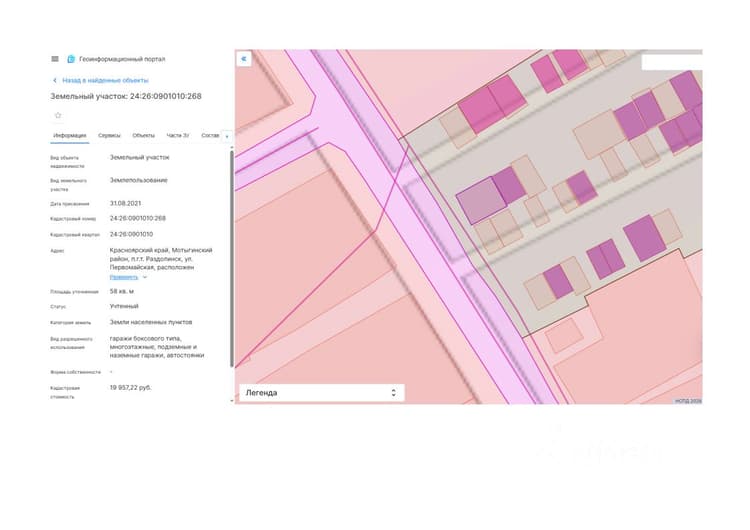Click the highlighted purple-outlined parcel on map

click(x=481, y=200)
